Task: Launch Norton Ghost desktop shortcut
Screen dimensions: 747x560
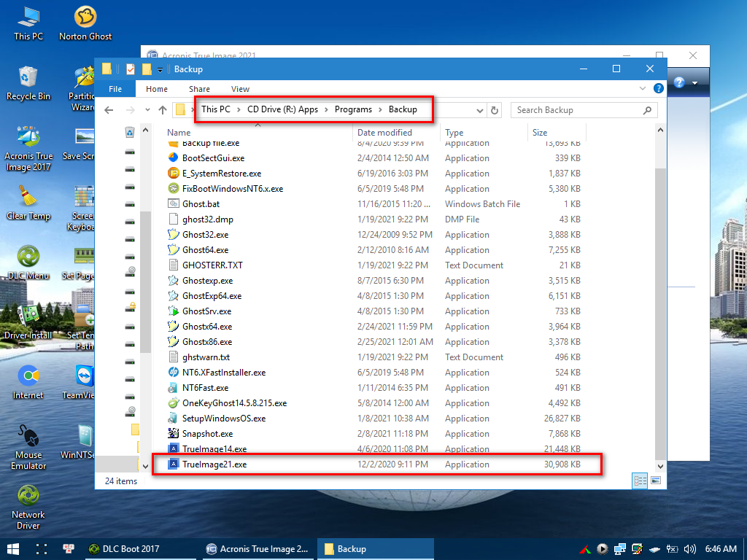Action: [x=85, y=23]
